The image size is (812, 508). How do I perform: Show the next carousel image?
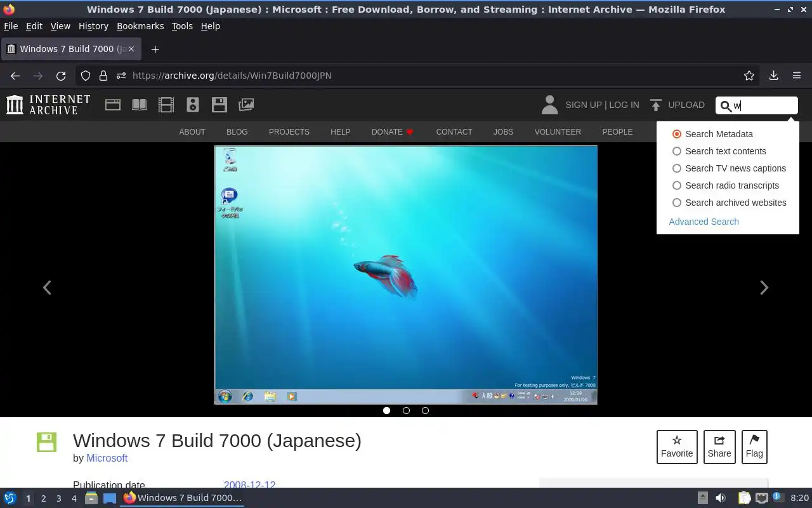coord(764,288)
